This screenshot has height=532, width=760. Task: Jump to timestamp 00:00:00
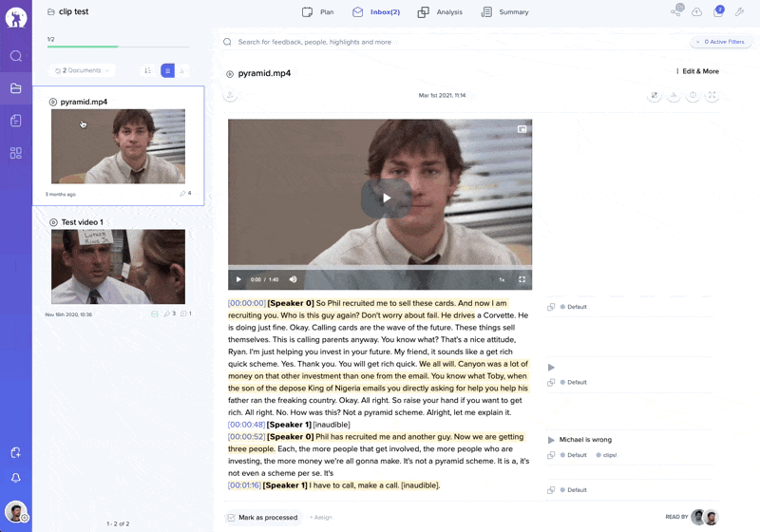(247, 303)
